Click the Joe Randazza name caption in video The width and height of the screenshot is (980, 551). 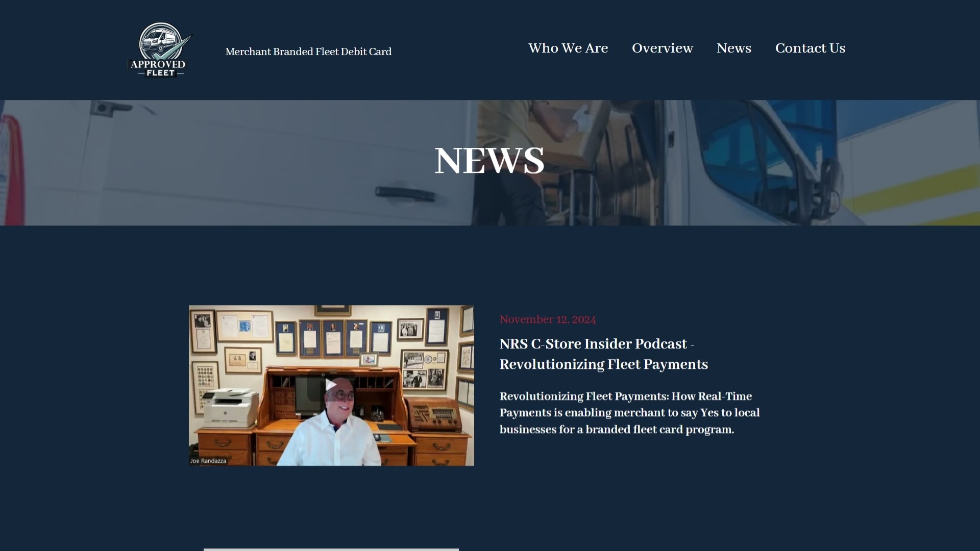click(208, 461)
